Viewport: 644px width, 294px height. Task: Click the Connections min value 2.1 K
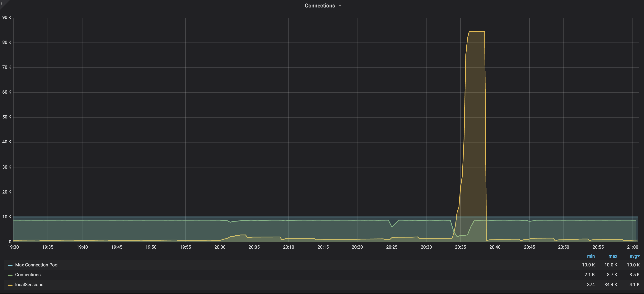(590, 274)
